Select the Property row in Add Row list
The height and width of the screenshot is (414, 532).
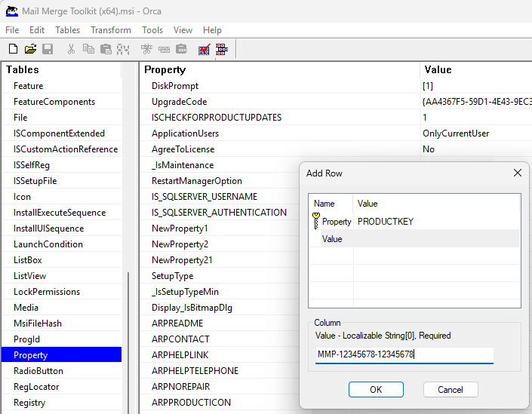point(414,222)
